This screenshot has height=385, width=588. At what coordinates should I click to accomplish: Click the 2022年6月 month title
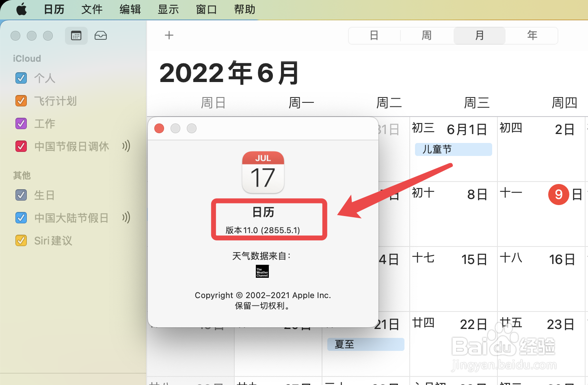[229, 73]
